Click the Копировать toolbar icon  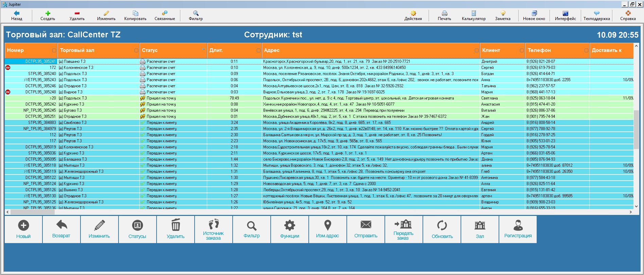coord(135,13)
